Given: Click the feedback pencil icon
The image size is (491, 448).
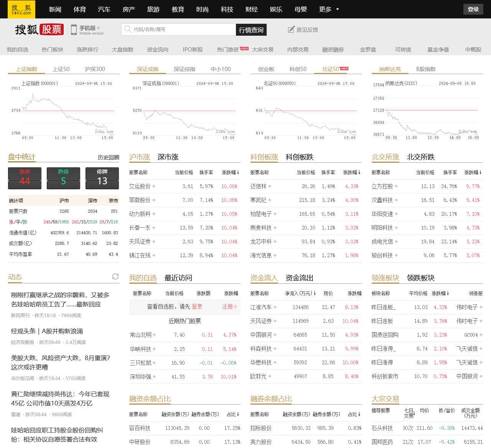Looking at the screenshot, I should click(291, 30).
